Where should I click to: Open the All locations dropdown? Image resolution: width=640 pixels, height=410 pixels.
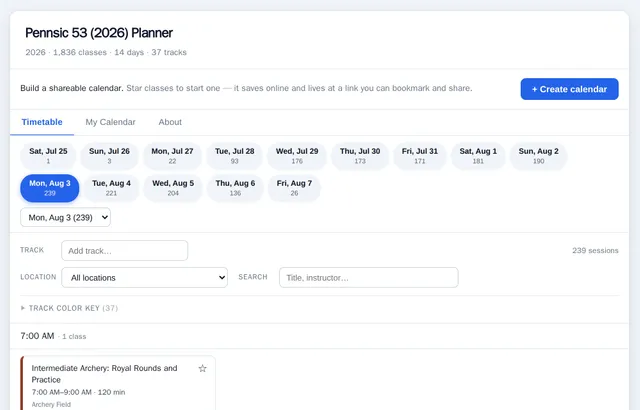144,278
